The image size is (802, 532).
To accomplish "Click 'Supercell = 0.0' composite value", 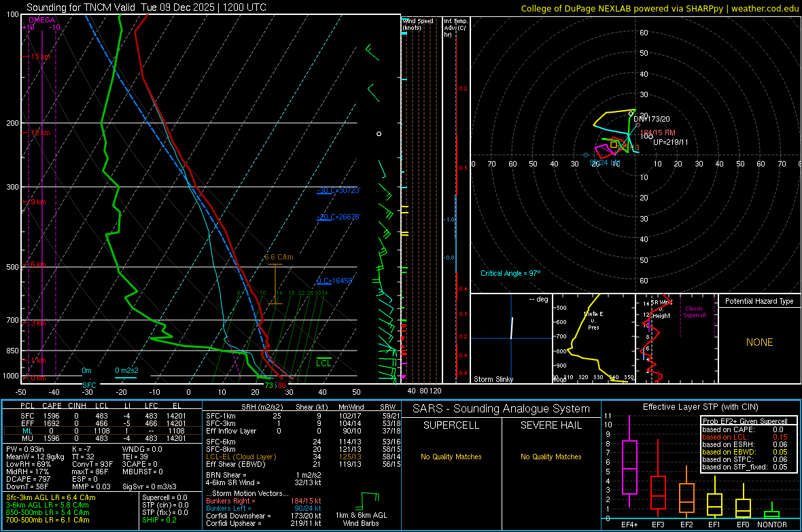I will point(164,497).
